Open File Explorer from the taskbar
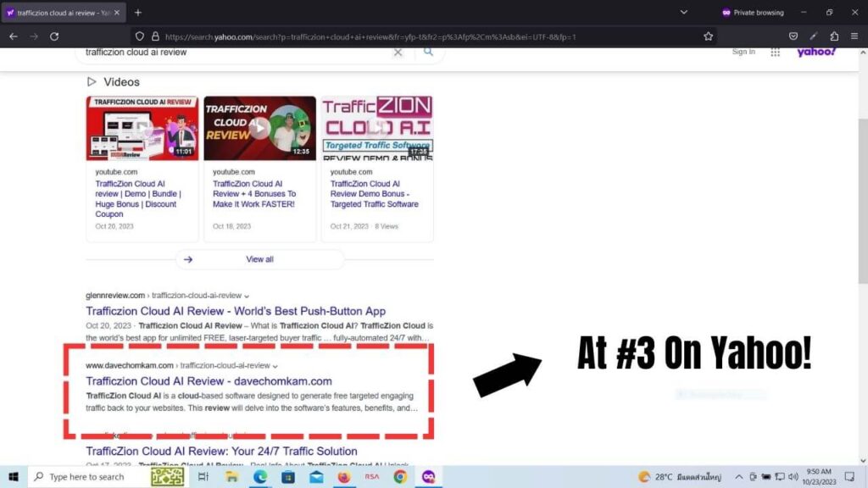The width and height of the screenshot is (868, 488). point(231,476)
